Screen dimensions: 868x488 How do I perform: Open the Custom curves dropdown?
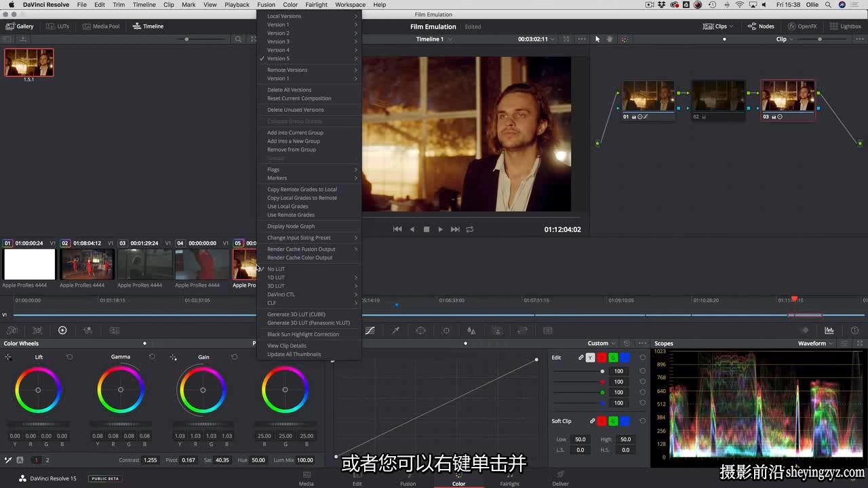pos(601,344)
